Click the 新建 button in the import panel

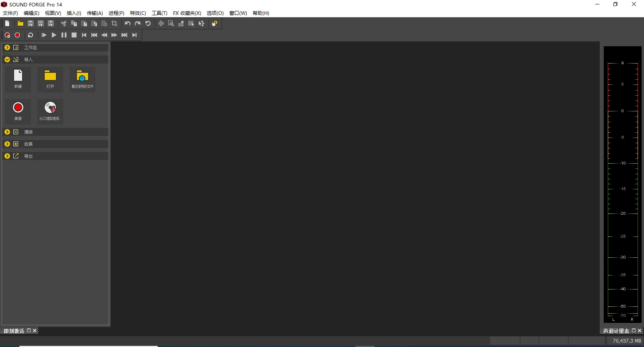pos(18,78)
